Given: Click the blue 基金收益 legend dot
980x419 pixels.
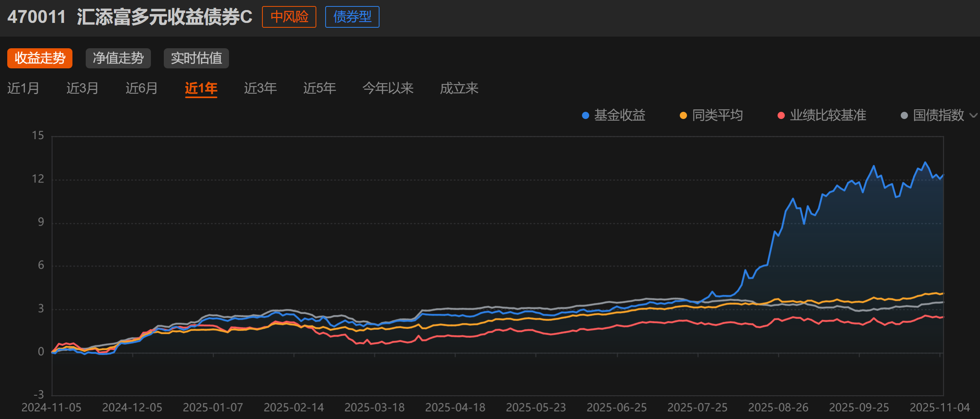Looking at the screenshot, I should coord(586,116).
